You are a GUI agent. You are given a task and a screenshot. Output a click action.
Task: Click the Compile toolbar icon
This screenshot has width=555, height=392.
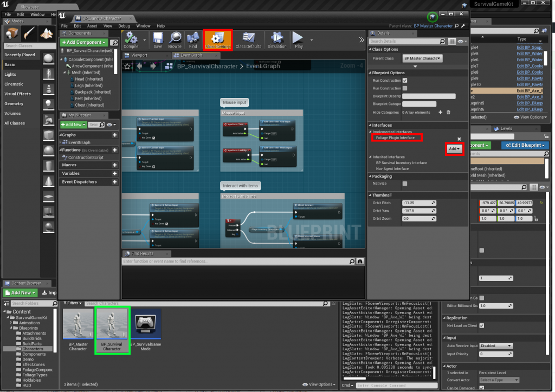pos(131,40)
